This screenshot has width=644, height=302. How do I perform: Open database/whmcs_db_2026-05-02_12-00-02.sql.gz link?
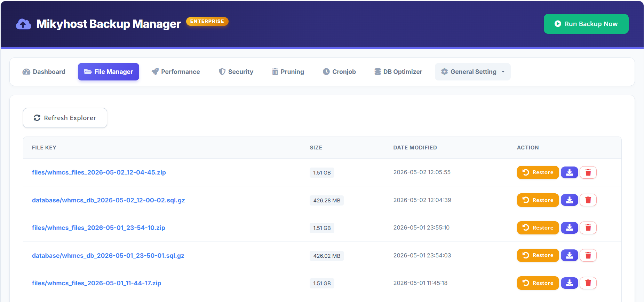tap(109, 200)
